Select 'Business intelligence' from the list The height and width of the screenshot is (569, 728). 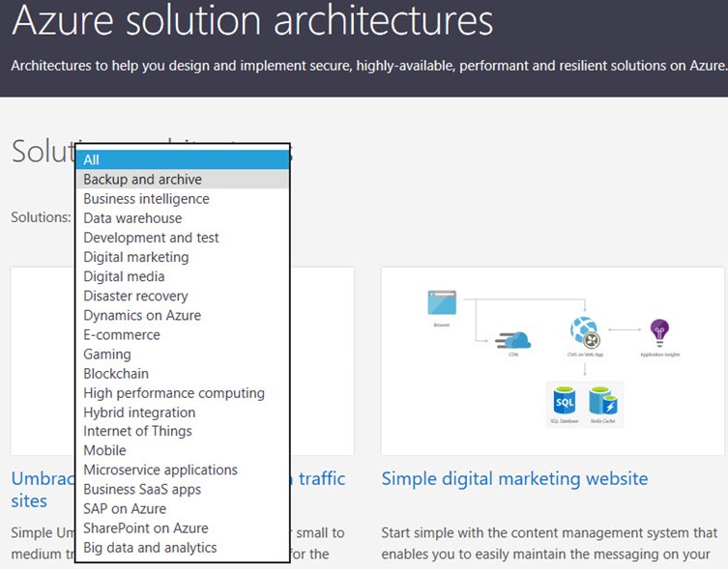click(x=183, y=199)
